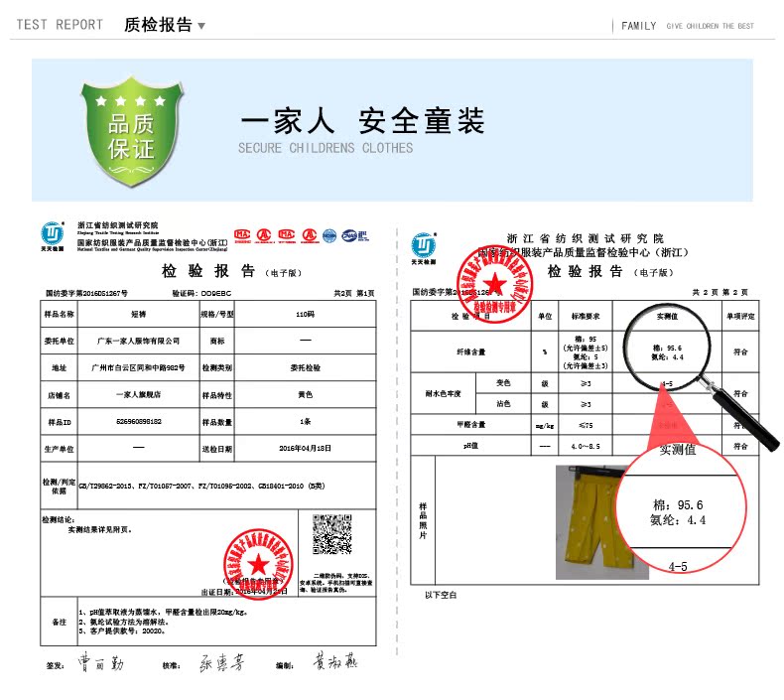Click the 质检报告 heading
784x700 pixels.
[158, 25]
